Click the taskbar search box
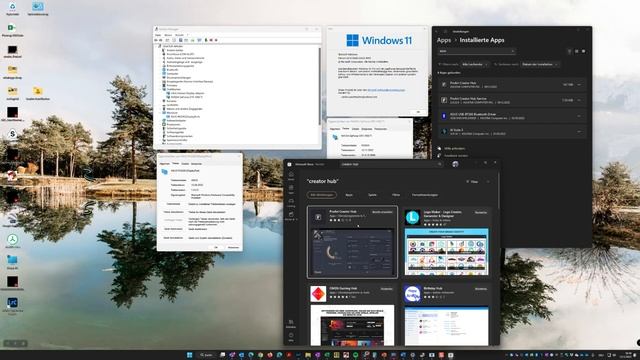The image size is (640, 360). [207, 355]
